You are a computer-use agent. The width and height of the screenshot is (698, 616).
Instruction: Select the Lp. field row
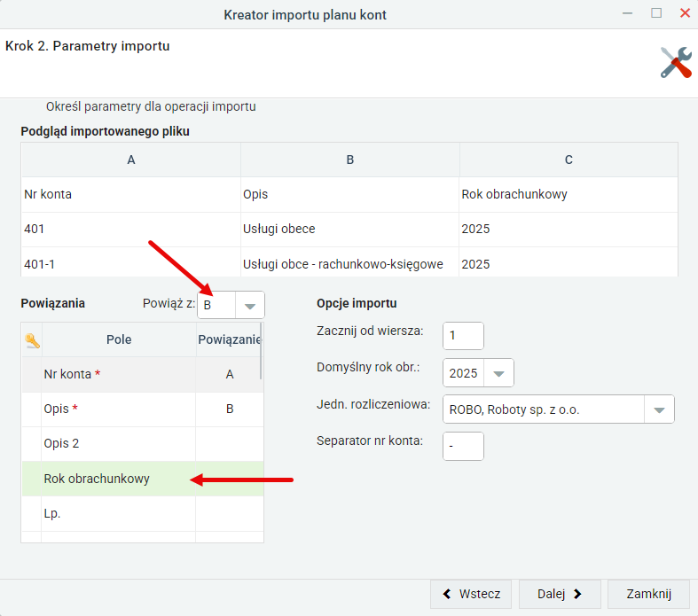pyautogui.click(x=143, y=514)
